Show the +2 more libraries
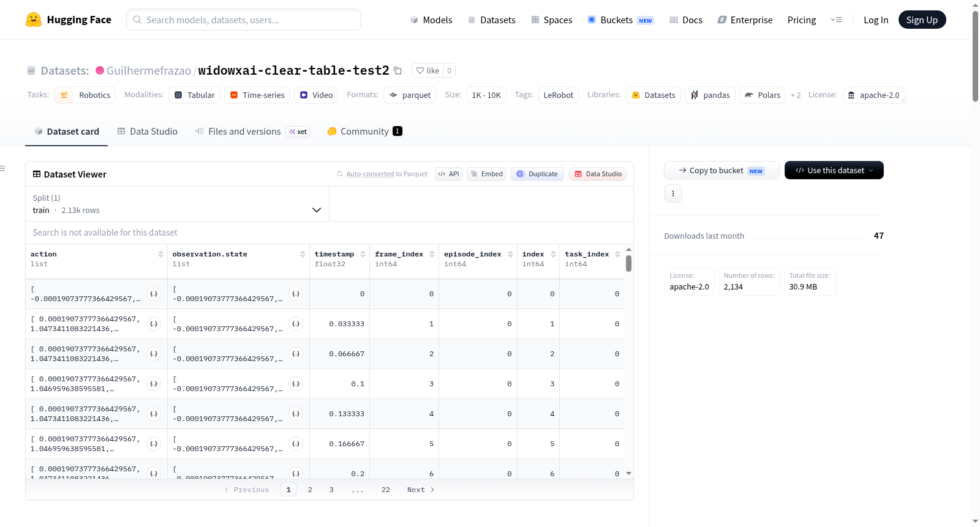Screen dimensions: 980x527 tap(796, 95)
